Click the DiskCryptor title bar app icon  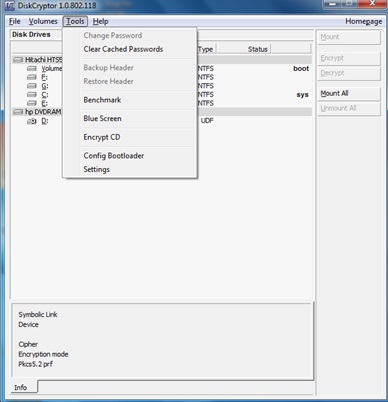pos(9,6)
